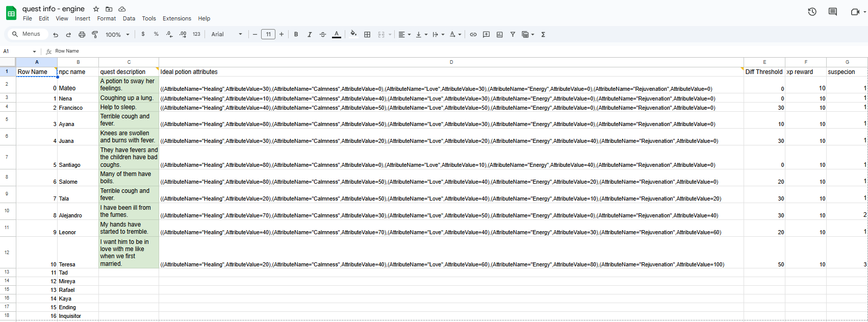868x322 pixels.
Task: Expand the horizontal align dropdown
Action: tap(404, 35)
